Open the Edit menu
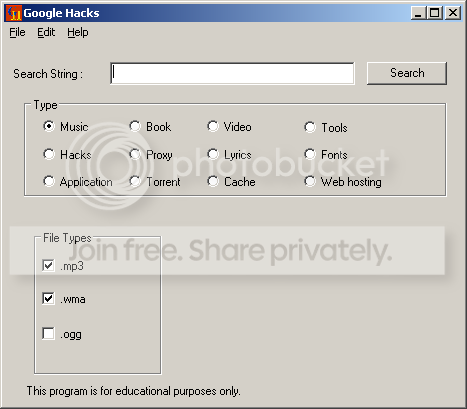 click(x=46, y=32)
